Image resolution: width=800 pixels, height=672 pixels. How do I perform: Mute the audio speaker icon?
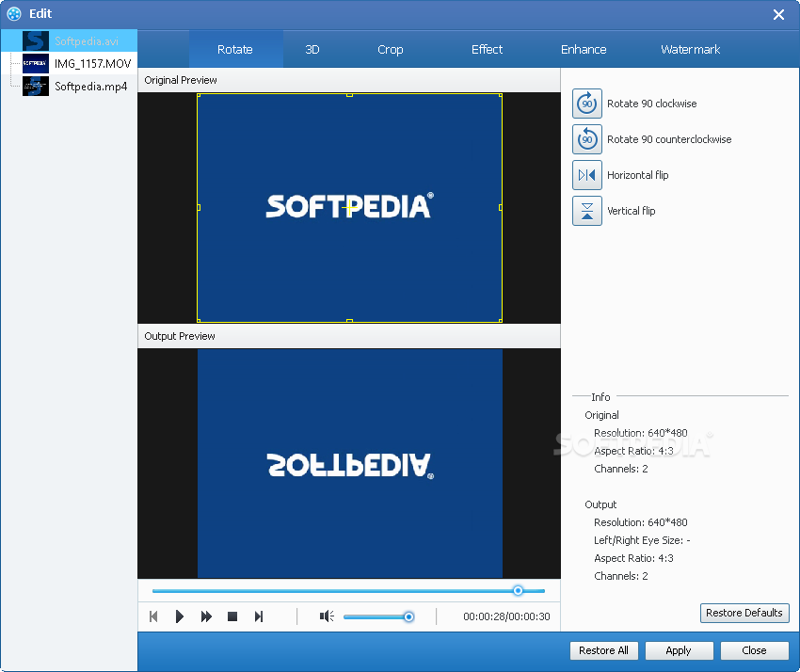(x=327, y=616)
